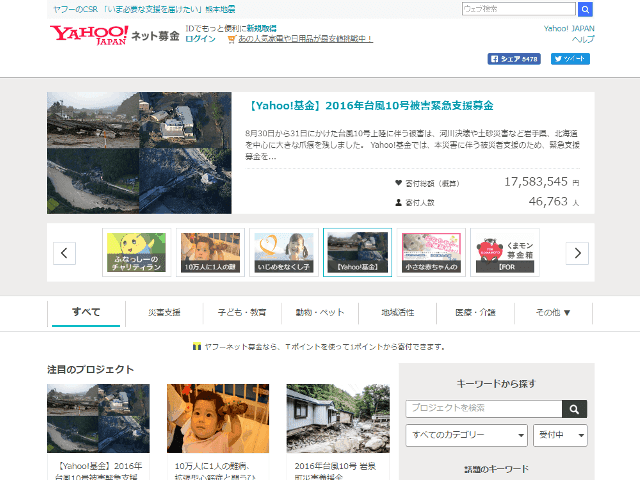Image resolution: width=640 pixels, height=480 pixels.
Task: Select the 小さな赤ちゃんの carousel thumbnail
Action: 431,253
